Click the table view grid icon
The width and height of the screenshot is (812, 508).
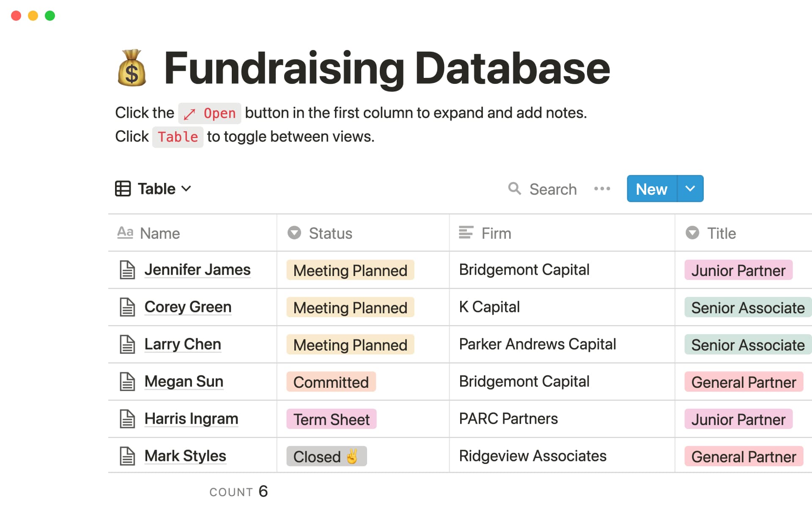click(x=123, y=188)
